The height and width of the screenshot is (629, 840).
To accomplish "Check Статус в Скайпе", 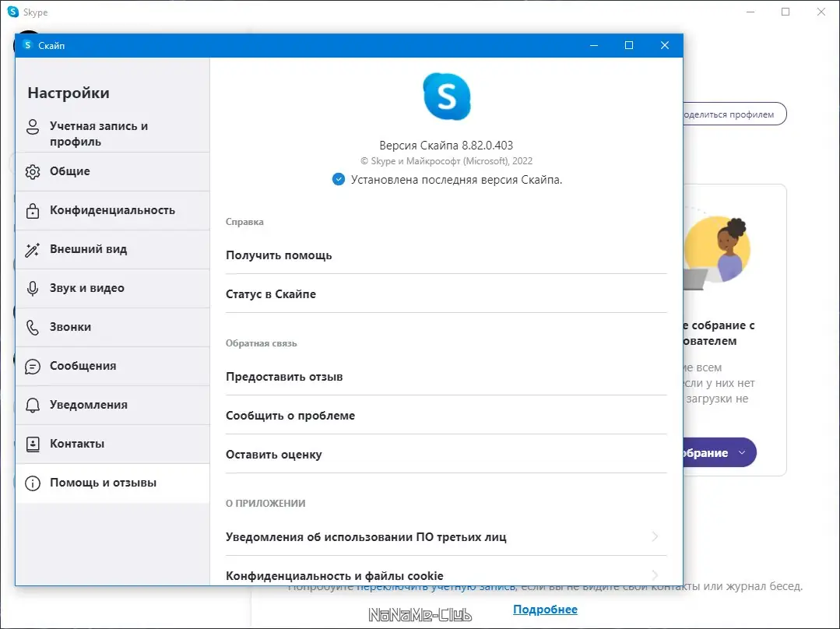I will (x=446, y=294).
